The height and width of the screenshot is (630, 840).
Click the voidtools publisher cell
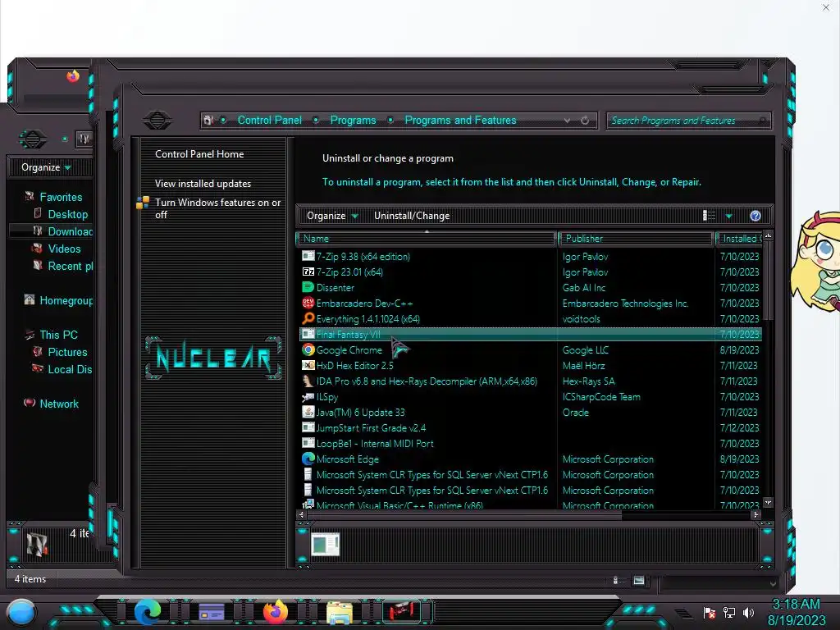(x=582, y=319)
